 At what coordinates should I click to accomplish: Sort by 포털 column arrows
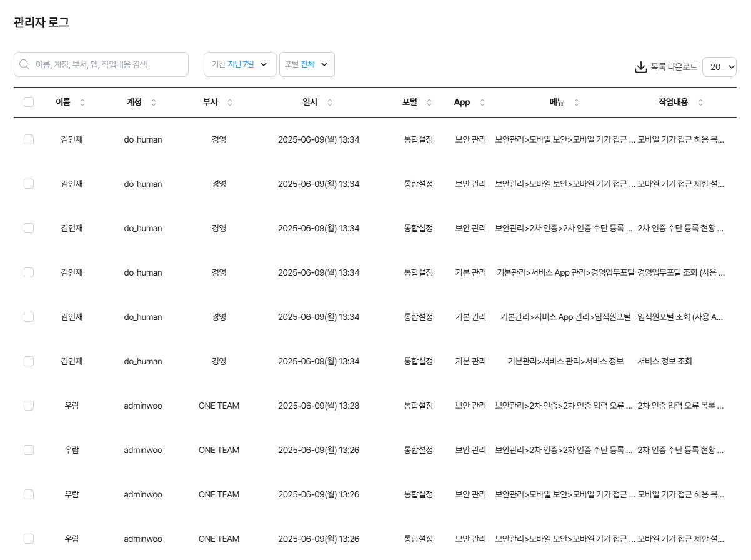click(429, 102)
